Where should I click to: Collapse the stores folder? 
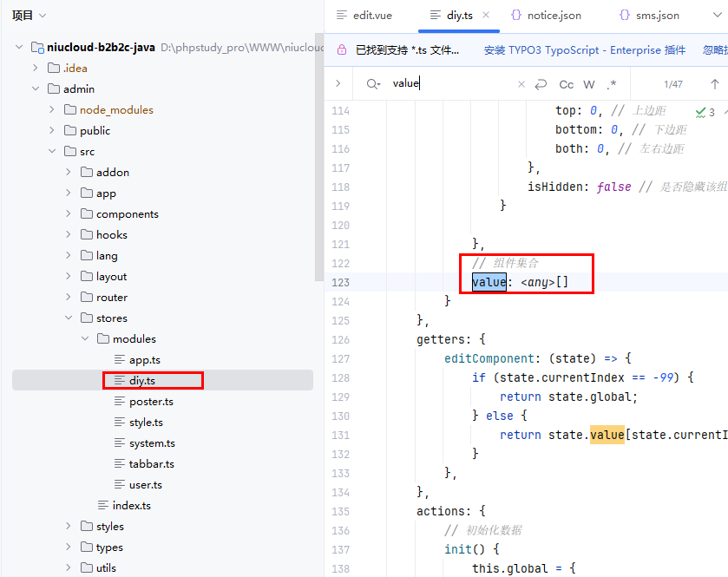[69, 318]
